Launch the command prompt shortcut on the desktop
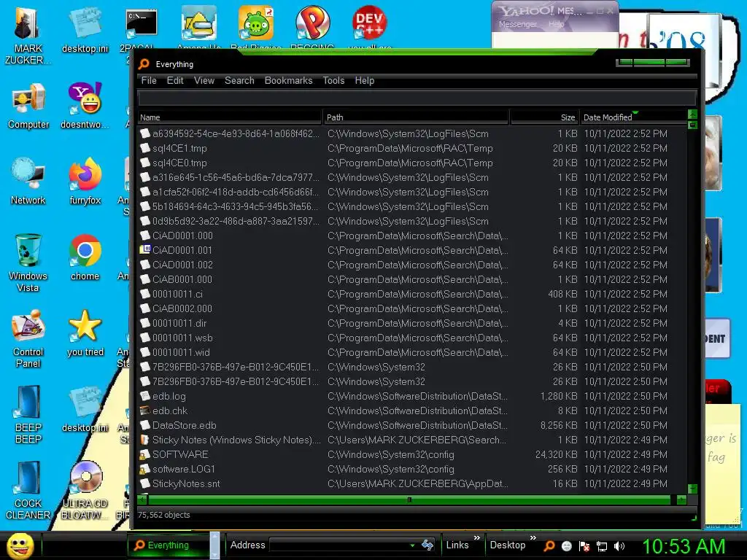747x560 pixels. (141, 24)
